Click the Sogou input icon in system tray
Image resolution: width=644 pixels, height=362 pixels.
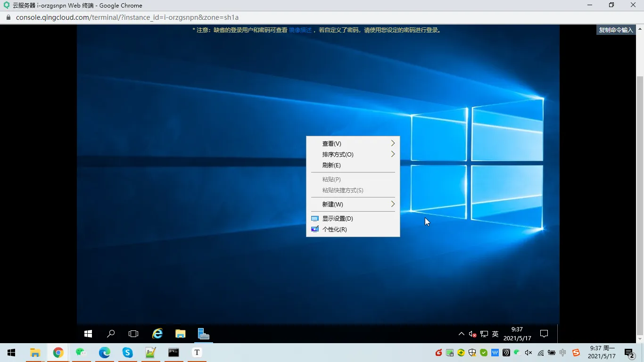point(576,352)
